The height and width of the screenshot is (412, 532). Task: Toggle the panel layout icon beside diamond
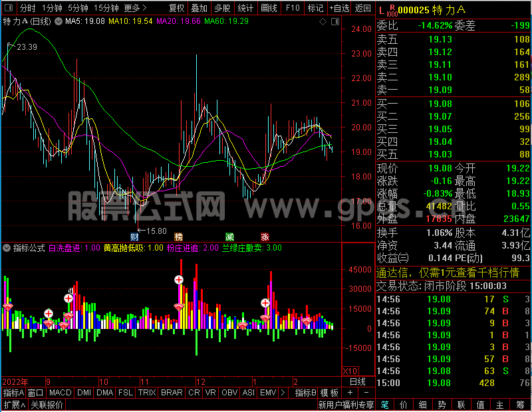tap(335, 22)
